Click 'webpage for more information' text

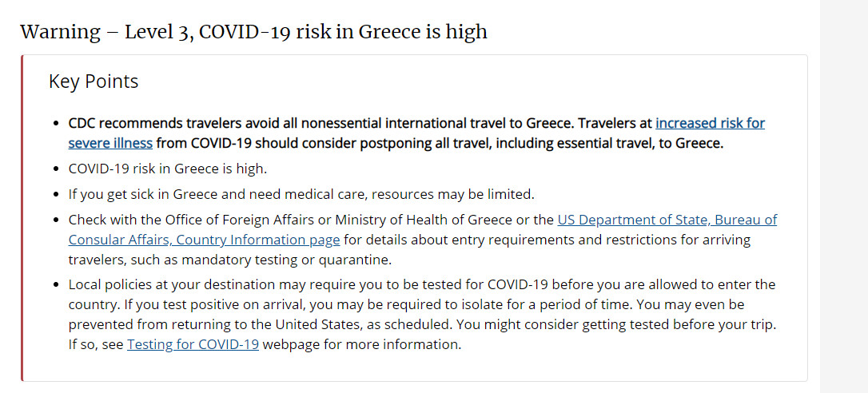click(x=361, y=345)
